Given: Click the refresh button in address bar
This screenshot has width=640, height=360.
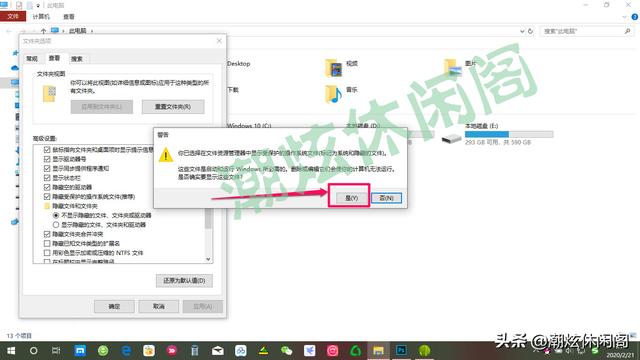Looking at the screenshot, I should coord(530,31).
